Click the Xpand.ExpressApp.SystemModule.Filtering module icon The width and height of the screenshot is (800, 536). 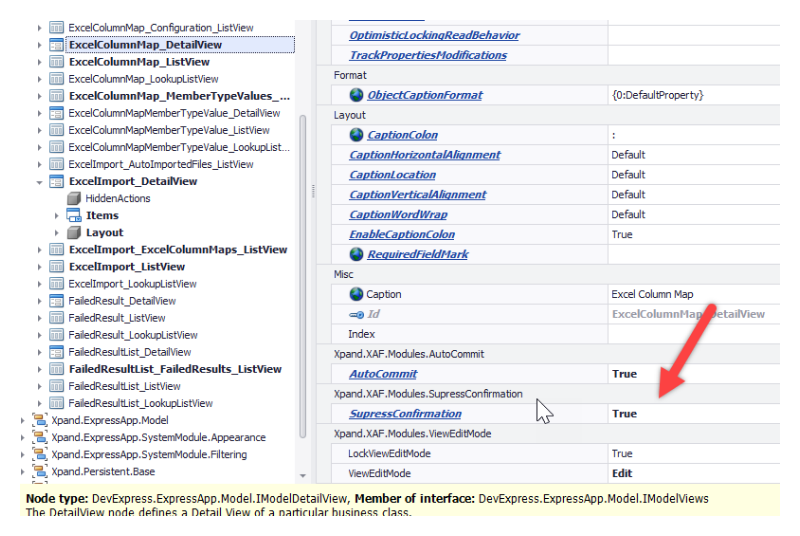[x=39, y=454]
